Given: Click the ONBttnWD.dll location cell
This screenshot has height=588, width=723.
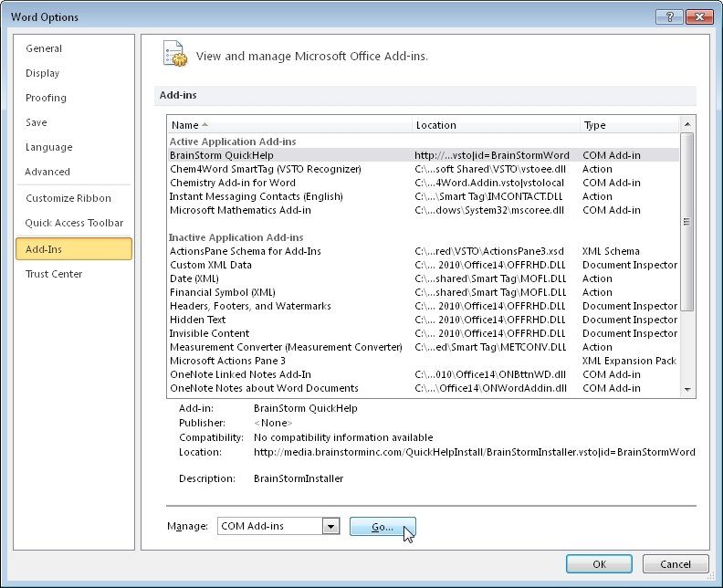Looking at the screenshot, I should 490,374.
